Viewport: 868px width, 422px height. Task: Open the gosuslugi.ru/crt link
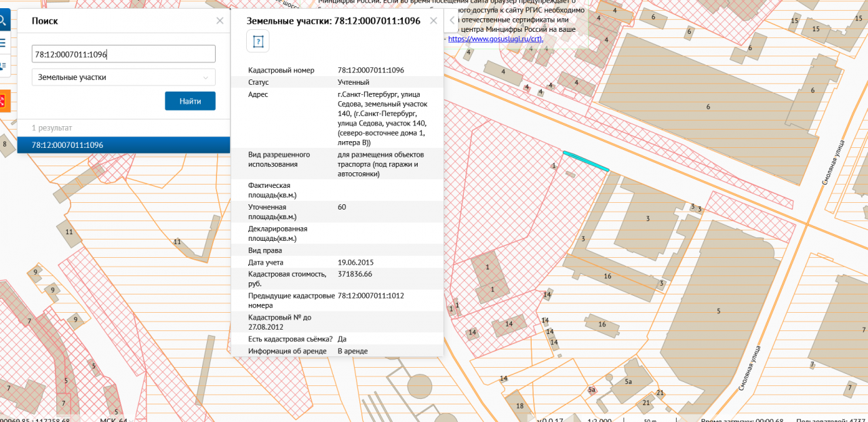tap(495, 39)
